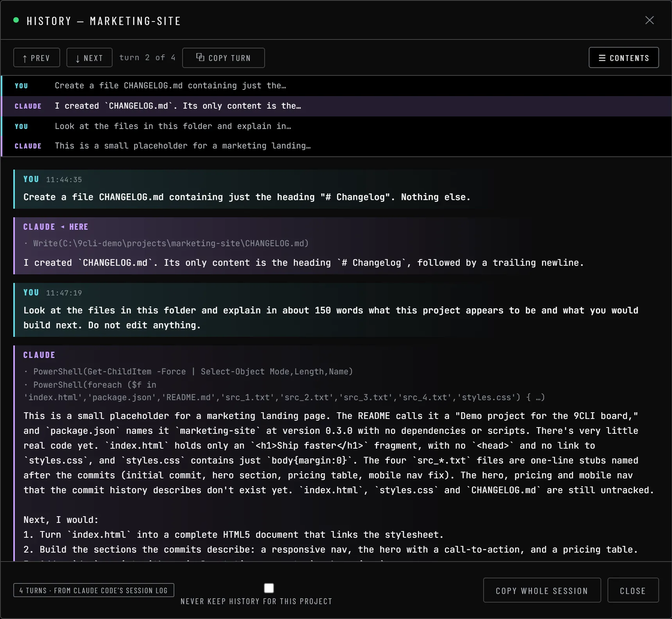Tick 'Never keep history for this project' checkbox

pyautogui.click(x=269, y=588)
